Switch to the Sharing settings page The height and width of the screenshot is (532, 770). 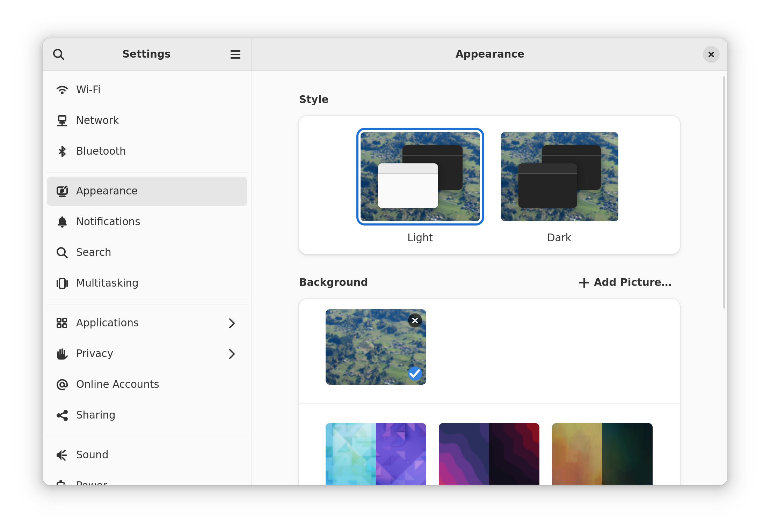pos(95,415)
